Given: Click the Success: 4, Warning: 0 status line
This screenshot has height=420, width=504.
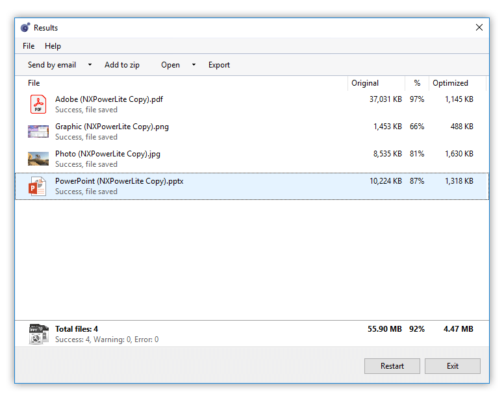Looking at the screenshot, I should (107, 340).
